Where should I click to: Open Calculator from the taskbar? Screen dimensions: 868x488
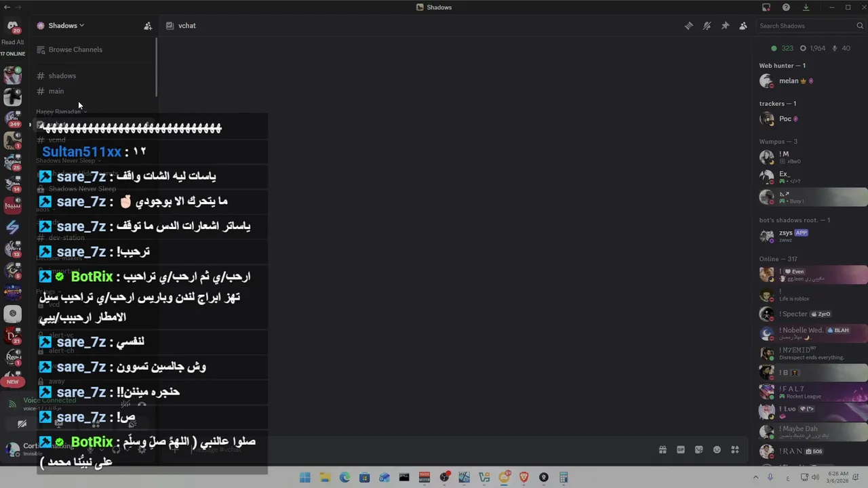(564, 477)
